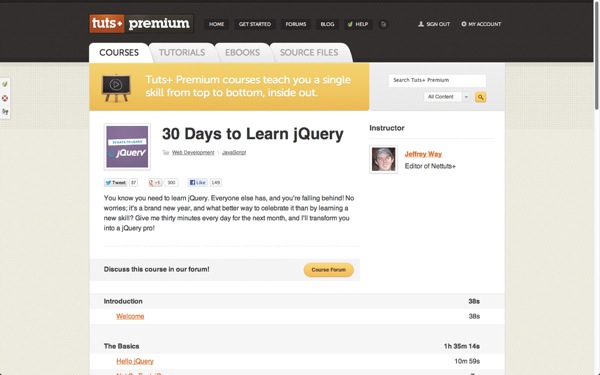600x375 pixels.
Task: Click The Basics section heading
Action: click(121, 346)
